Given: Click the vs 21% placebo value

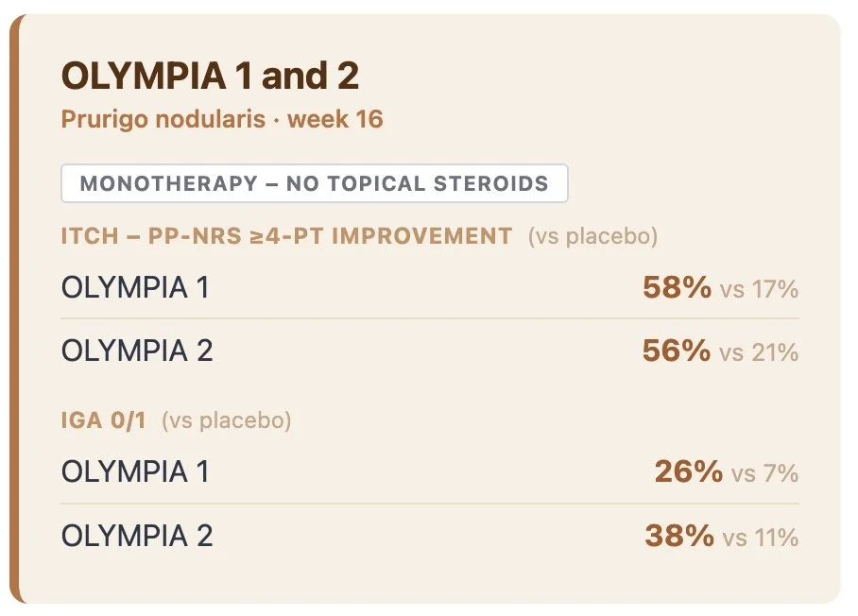Looking at the screenshot, I should click(759, 352).
